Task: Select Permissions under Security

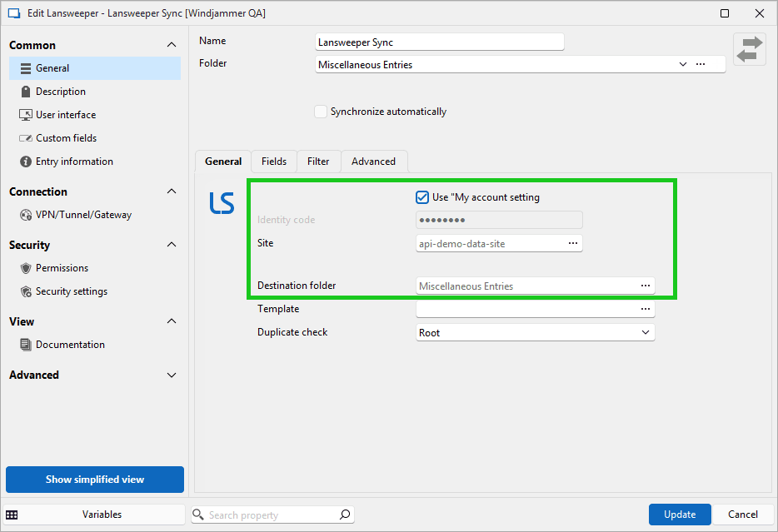Action: 63,267
